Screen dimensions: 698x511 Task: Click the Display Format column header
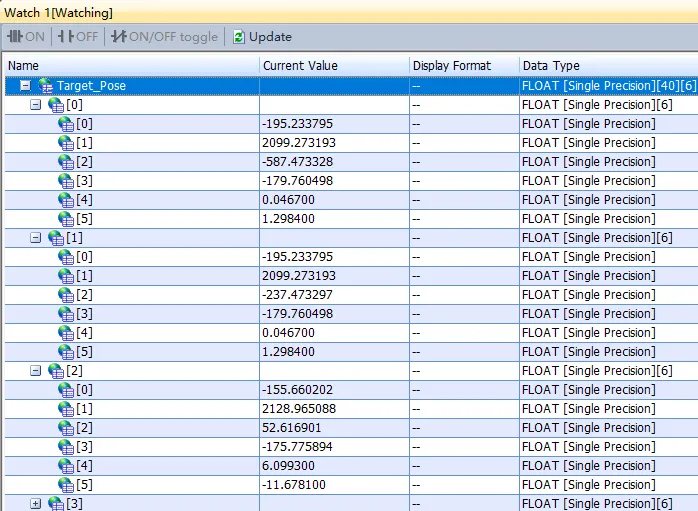462,66
